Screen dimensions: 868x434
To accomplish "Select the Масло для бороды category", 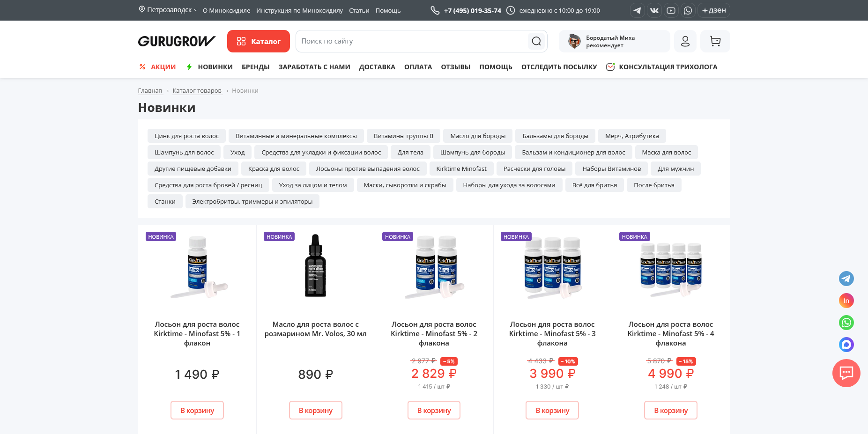I will [x=478, y=136].
